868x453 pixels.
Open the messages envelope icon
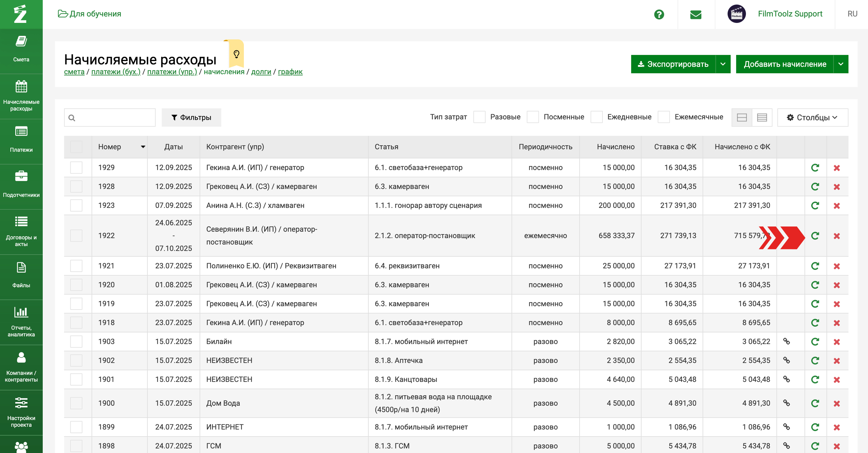click(x=696, y=14)
